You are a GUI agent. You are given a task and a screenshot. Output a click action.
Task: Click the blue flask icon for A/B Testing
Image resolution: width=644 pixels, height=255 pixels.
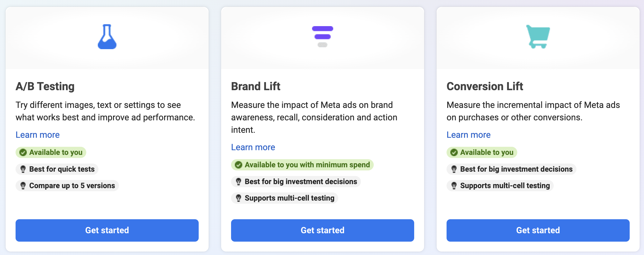tap(107, 37)
